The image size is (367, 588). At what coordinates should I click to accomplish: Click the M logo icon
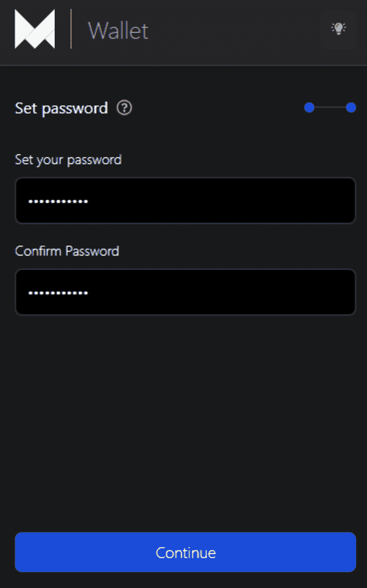tap(35, 30)
